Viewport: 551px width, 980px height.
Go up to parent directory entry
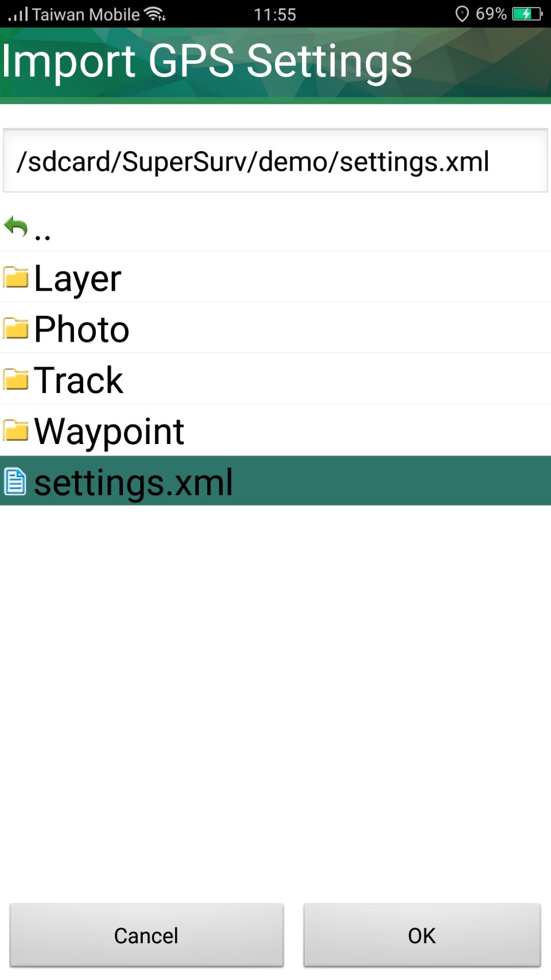coord(275,227)
